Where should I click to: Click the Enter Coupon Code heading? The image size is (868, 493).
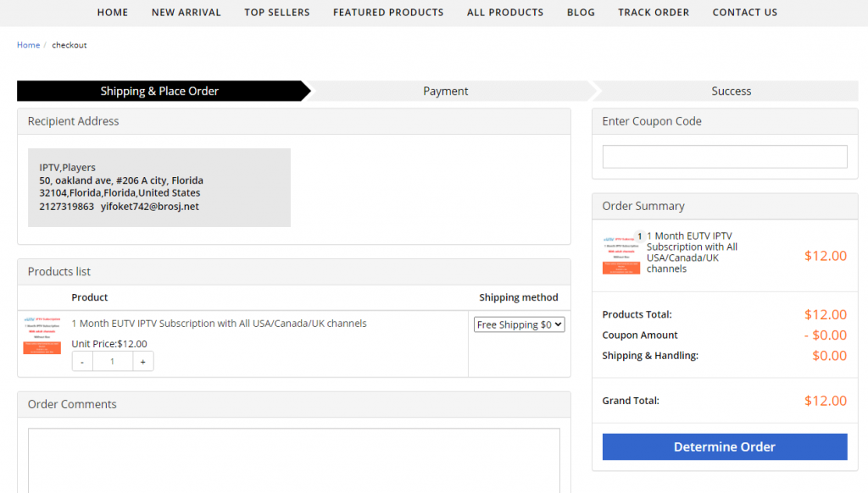coord(652,121)
